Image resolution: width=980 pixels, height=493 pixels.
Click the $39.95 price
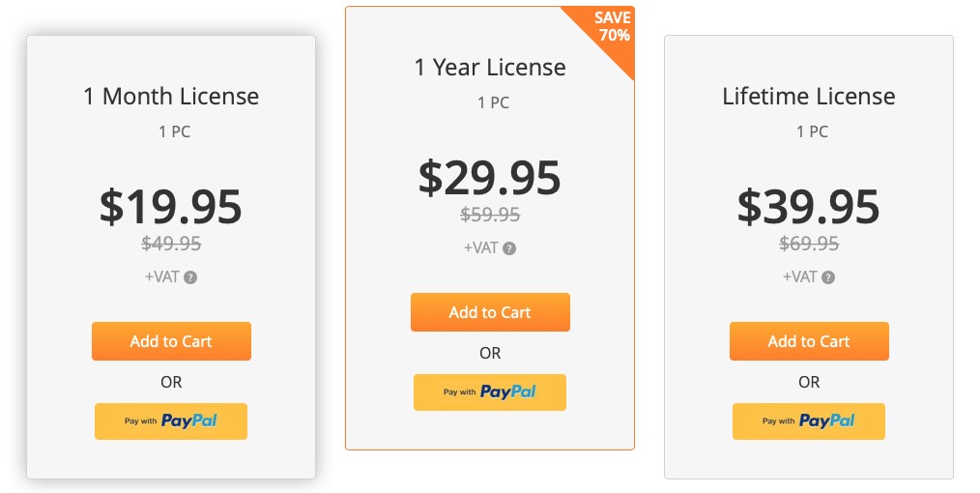point(809,207)
